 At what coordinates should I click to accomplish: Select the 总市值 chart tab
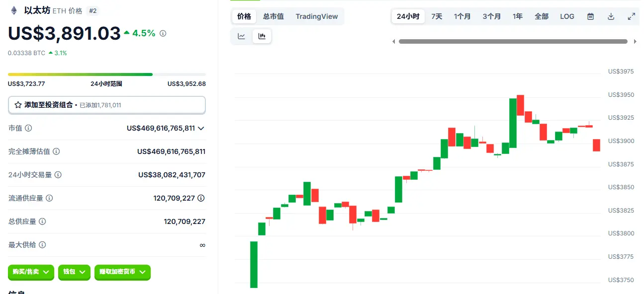[x=274, y=16]
